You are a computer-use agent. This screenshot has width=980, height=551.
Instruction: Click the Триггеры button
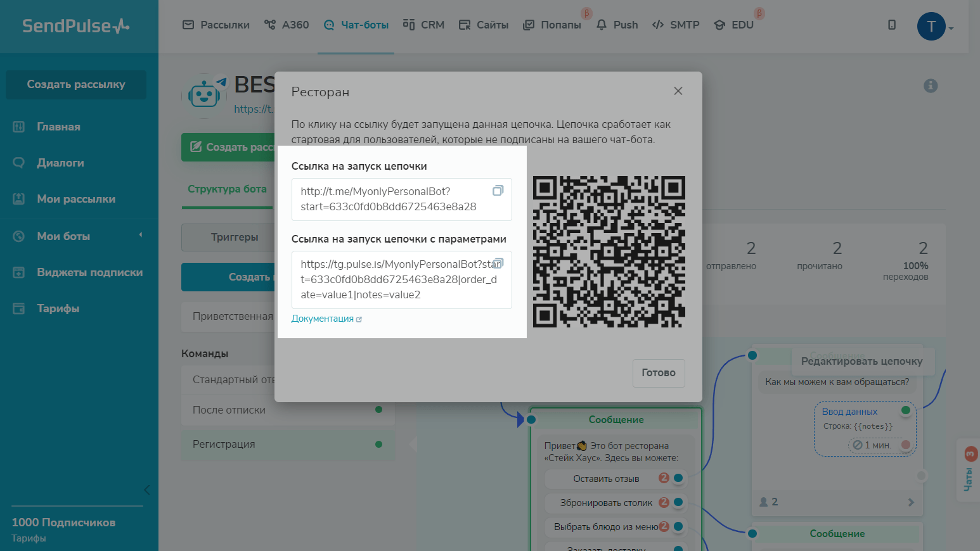click(x=228, y=237)
